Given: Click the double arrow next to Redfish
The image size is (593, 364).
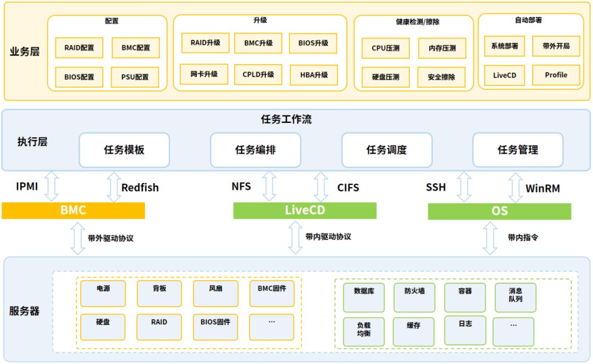Looking at the screenshot, I should 113,186.
